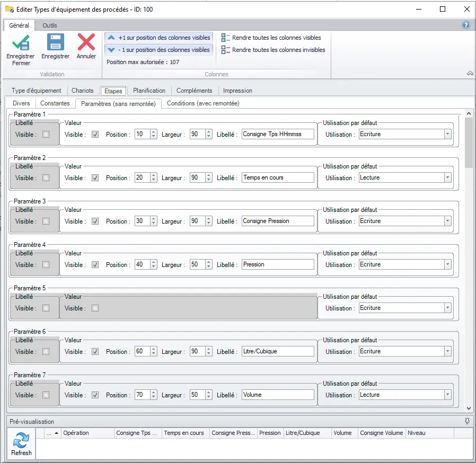Click the Consigne Pression label field

[x=278, y=221]
